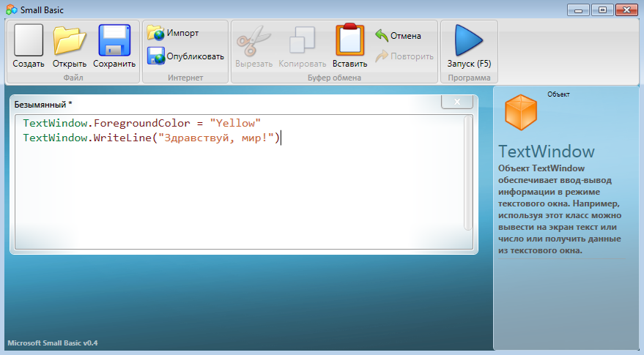
Task: Close the Безымянный editor document
Action: [x=457, y=102]
